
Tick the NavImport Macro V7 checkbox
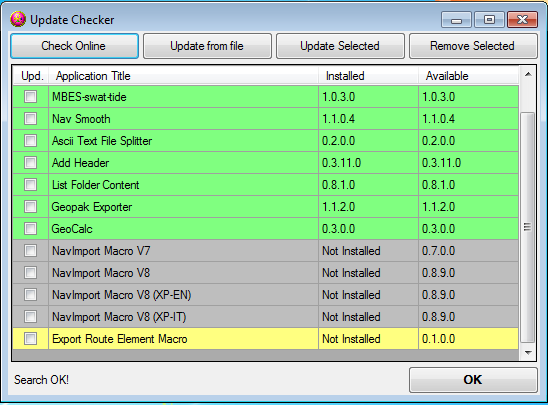point(30,251)
